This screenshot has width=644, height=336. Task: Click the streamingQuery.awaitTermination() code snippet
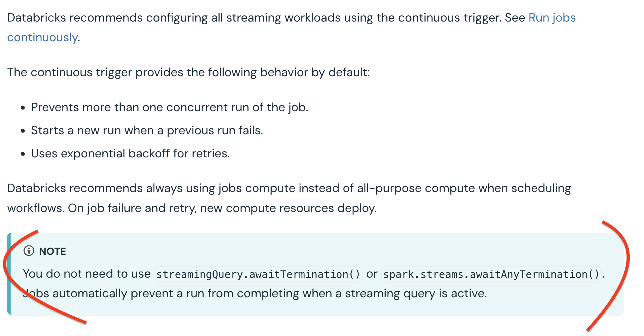tap(258, 274)
